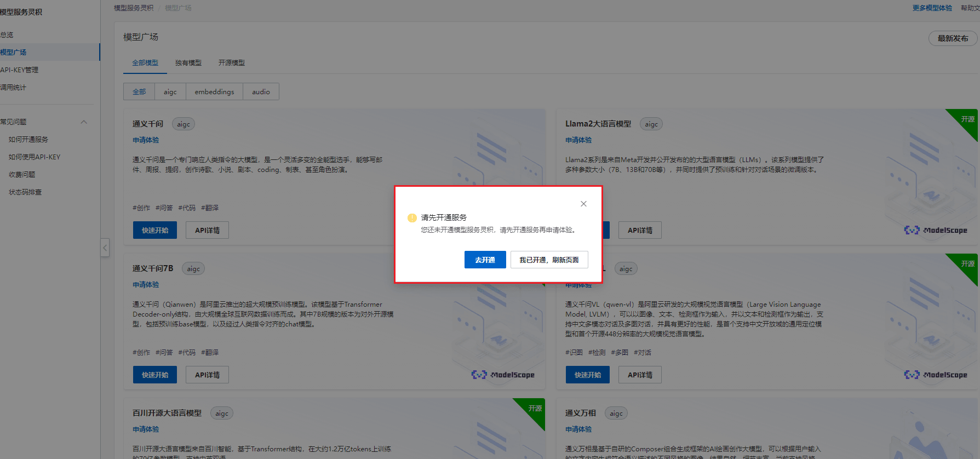Click the aigc tag beside 百川开源大语言模型
The width and height of the screenshot is (980, 459).
222,414
